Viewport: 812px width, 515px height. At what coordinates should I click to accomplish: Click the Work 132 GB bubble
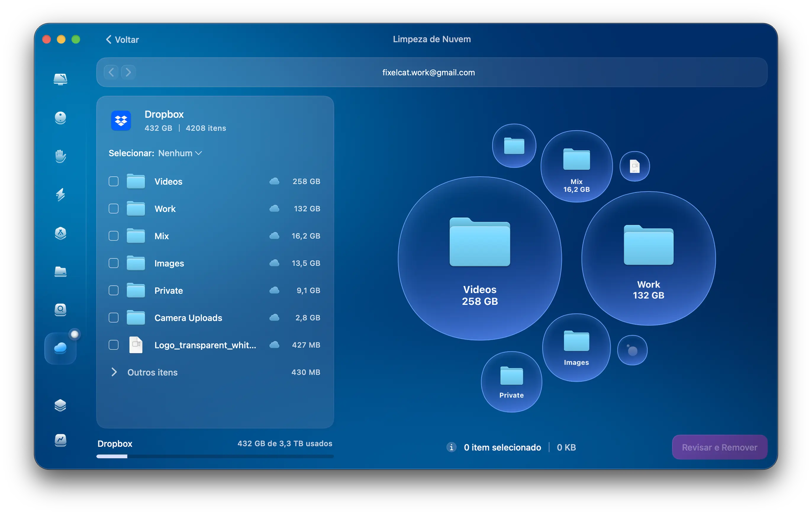(648, 259)
